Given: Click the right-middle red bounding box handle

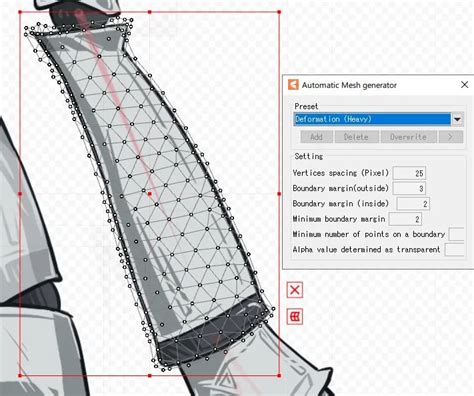Looking at the screenshot, I should (x=279, y=194).
